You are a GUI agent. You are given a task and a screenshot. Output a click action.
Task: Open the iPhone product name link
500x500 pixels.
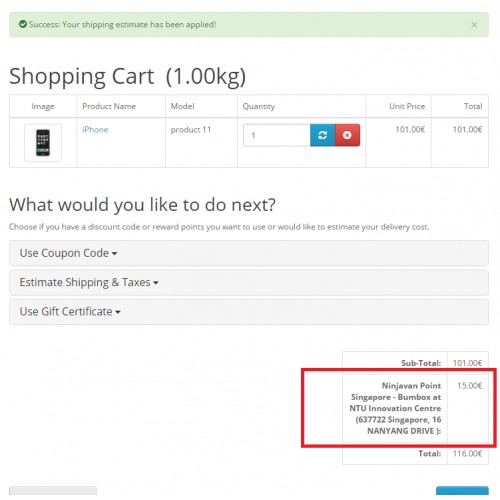95,130
